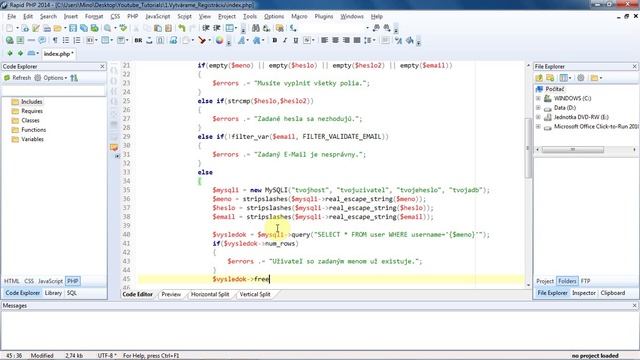The image size is (640, 360).
Task: Insert a BR line break tag
Action: click(x=138, y=40)
